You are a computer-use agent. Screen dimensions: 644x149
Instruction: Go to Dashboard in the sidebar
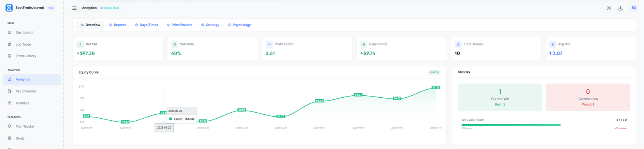32,32
